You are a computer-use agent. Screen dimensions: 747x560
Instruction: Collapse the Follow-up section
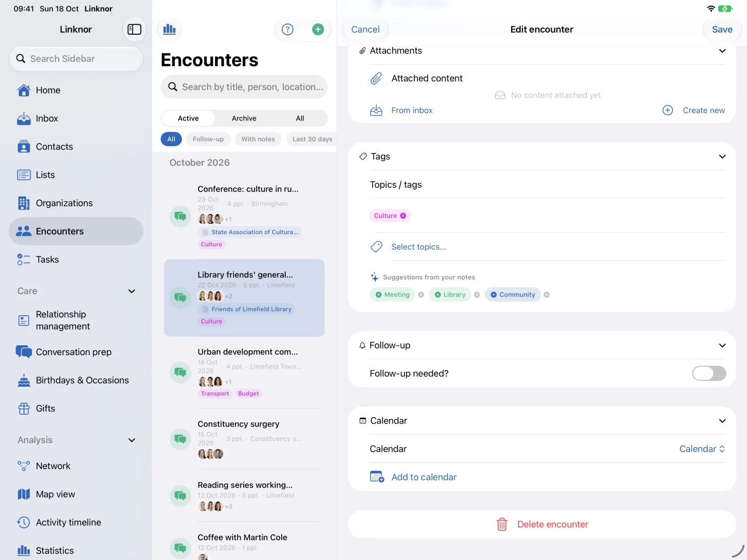tap(722, 346)
